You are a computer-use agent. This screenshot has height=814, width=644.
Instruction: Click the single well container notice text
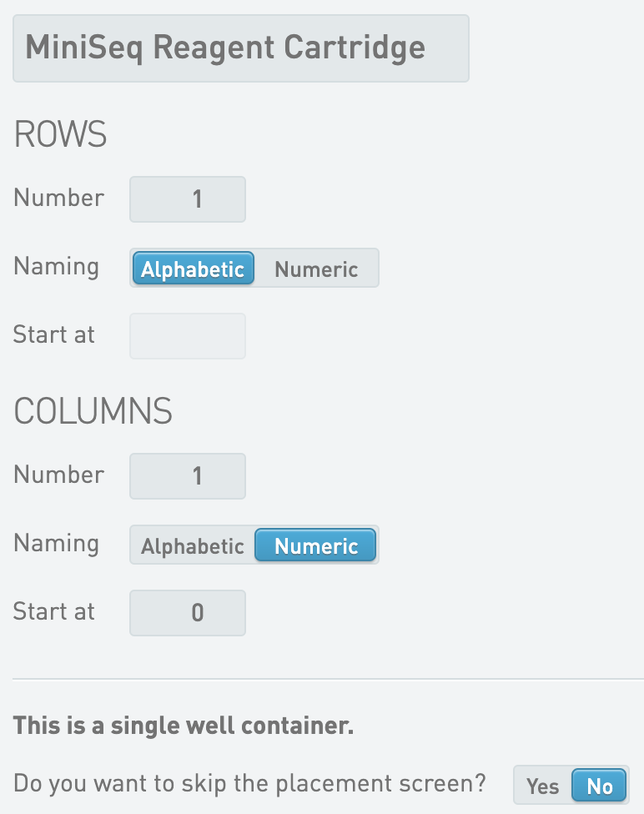[184, 726]
